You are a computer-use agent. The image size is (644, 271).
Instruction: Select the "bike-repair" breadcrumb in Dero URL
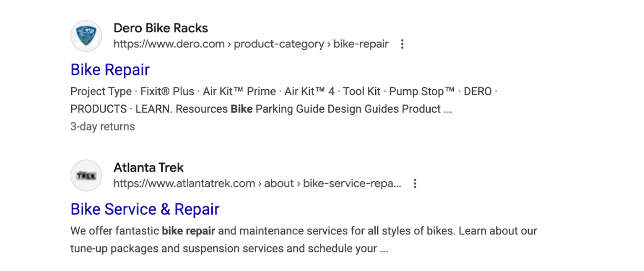click(361, 44)
